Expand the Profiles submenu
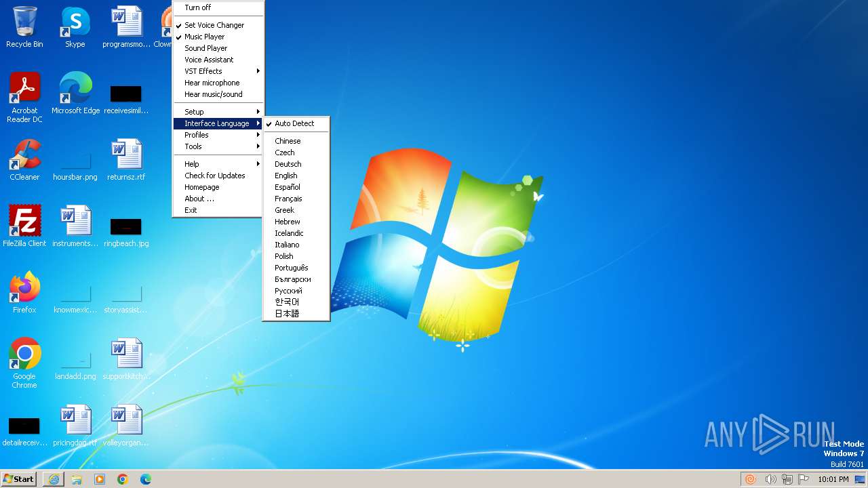Screen dimensions: 868x488 (x=218, y=135)
